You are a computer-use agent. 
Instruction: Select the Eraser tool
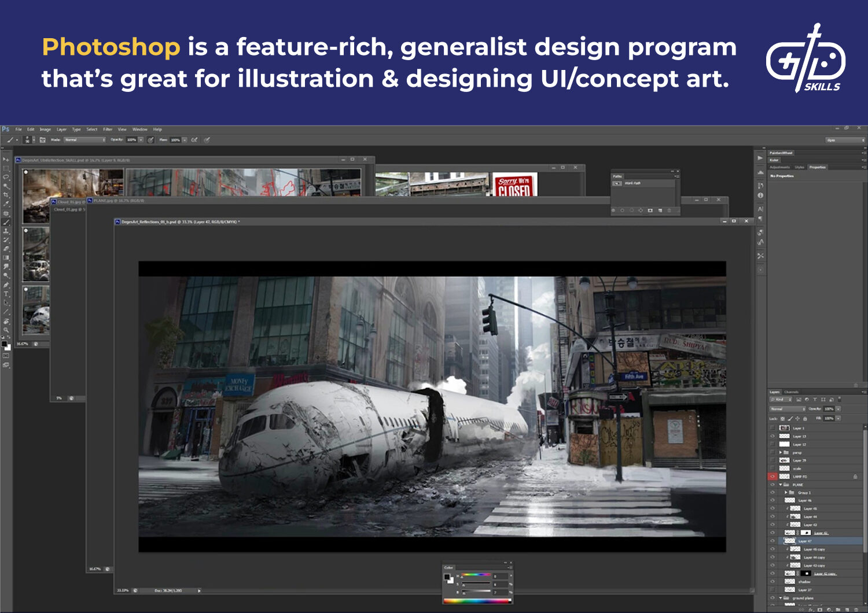point(6,249)
